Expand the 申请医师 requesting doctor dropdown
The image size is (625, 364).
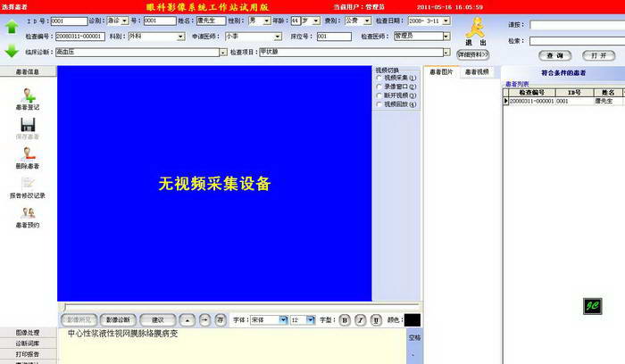tap(278, 37)
